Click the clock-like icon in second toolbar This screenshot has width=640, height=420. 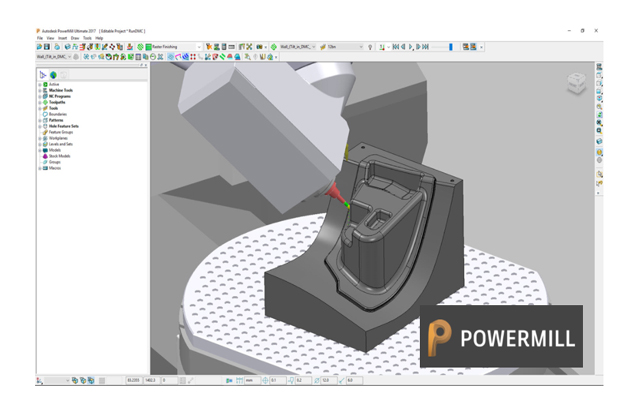coord(153,57)
